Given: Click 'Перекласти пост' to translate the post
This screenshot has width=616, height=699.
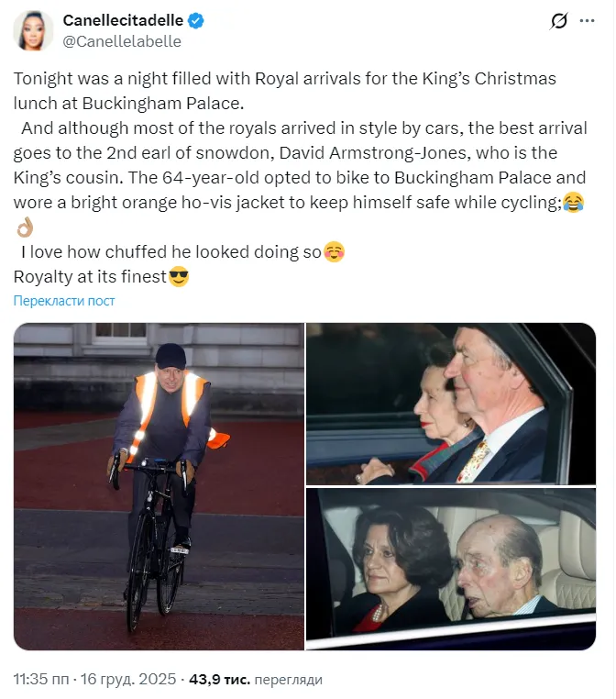Looking at the screenshot, I should click(64, 301).
